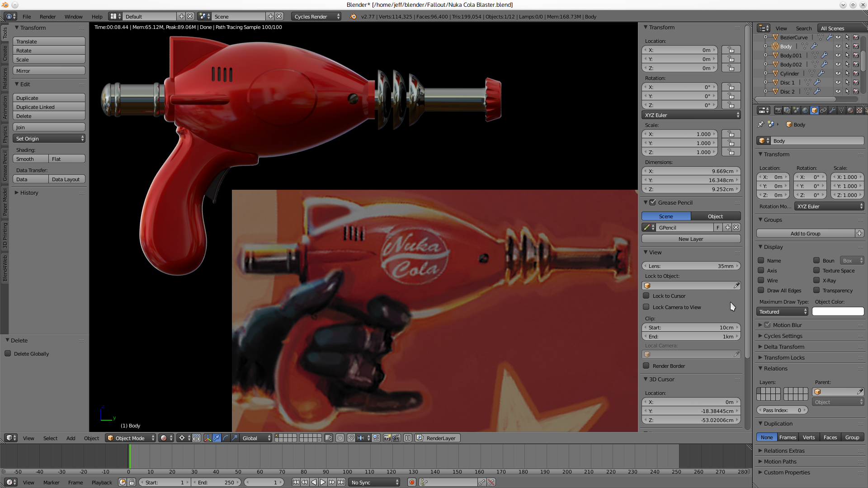Open the Modifiers properties tab (wrench icon)
Image resolution: width=868 pixels, height=488 pixels.
832,110
